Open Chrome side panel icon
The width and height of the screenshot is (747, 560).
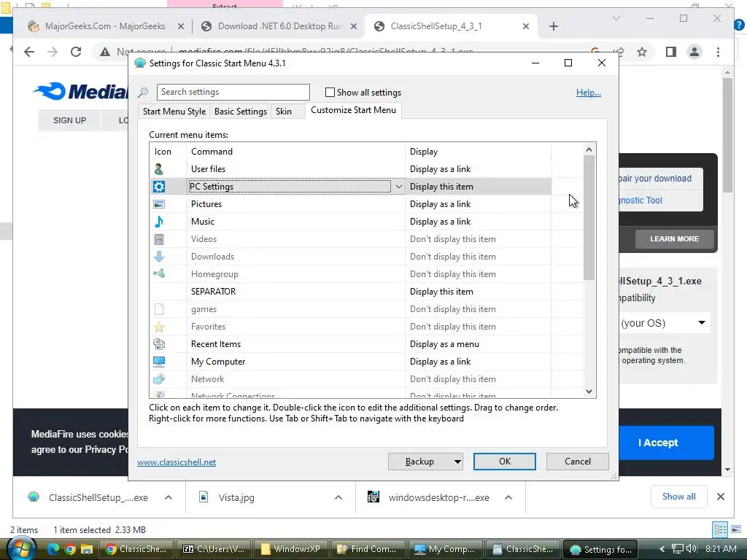click(671, 52)
